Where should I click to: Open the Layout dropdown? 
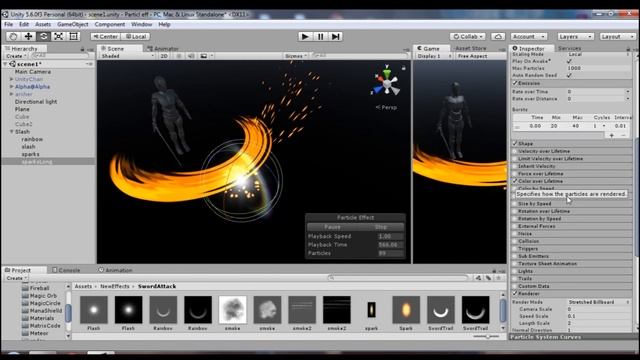coord(617,36)
